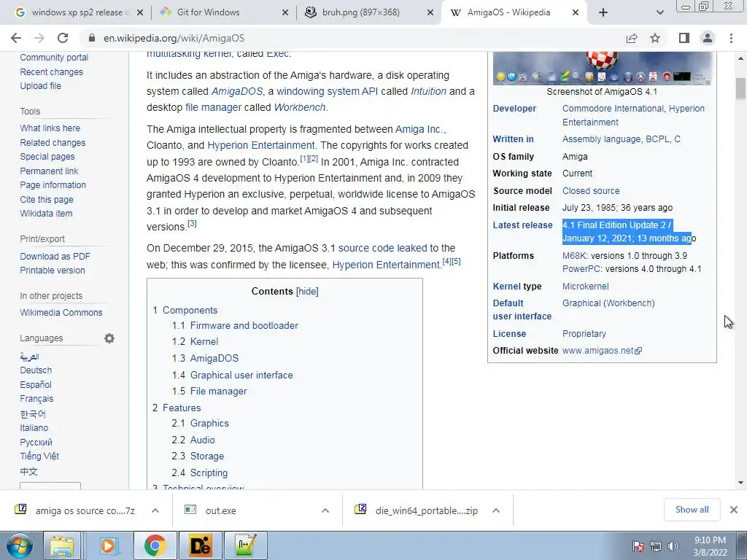Switch to Deutsch language version
747x560 pixels.
pos(36,370)
